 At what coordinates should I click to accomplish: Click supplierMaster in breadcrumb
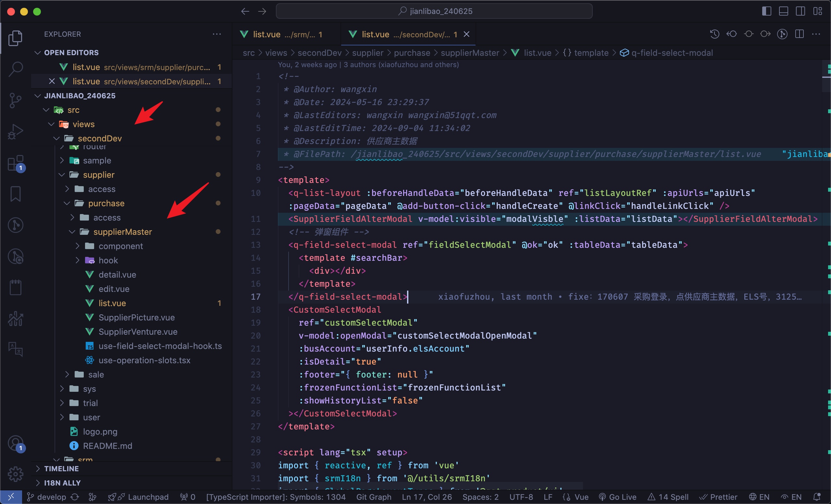[470, 53]
